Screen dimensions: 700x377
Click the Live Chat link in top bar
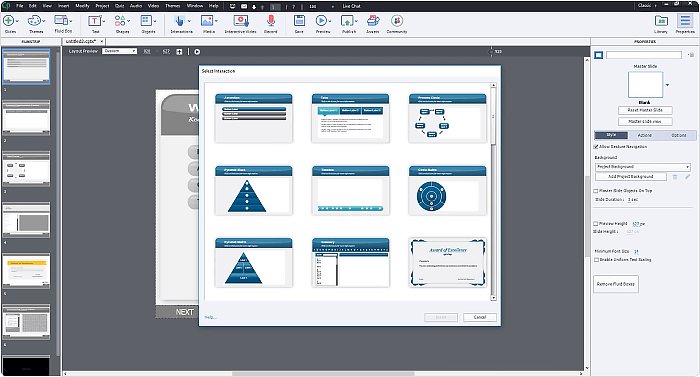(x=351, y=6)
